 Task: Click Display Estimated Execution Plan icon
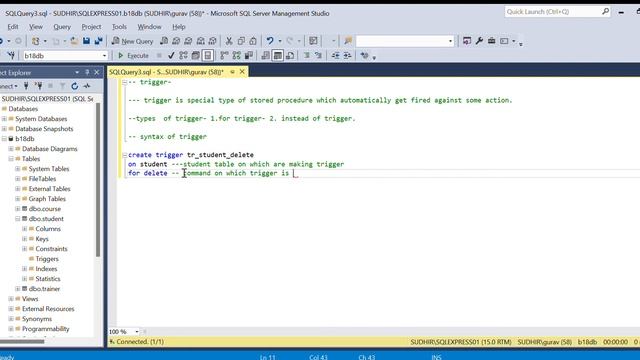183,56
